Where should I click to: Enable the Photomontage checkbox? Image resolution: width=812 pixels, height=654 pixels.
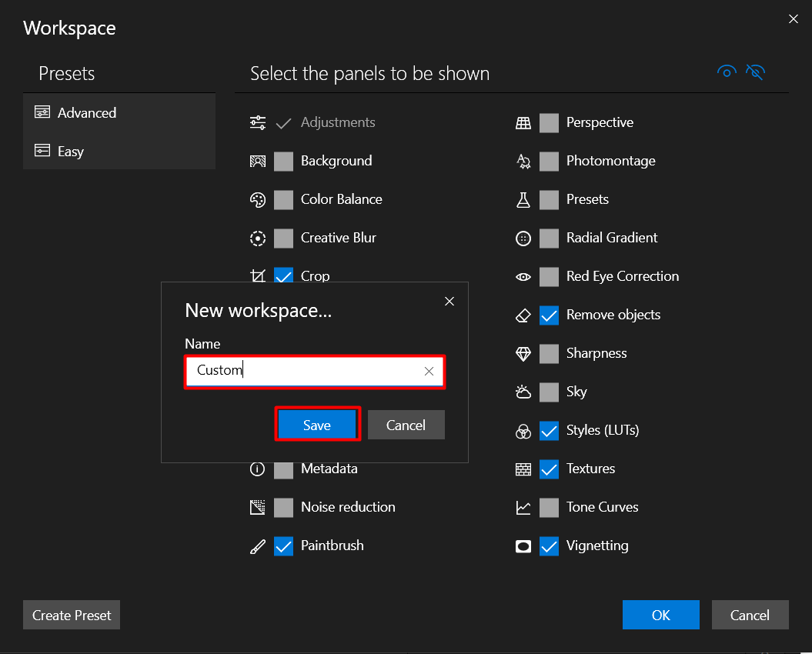click(549, 161)
